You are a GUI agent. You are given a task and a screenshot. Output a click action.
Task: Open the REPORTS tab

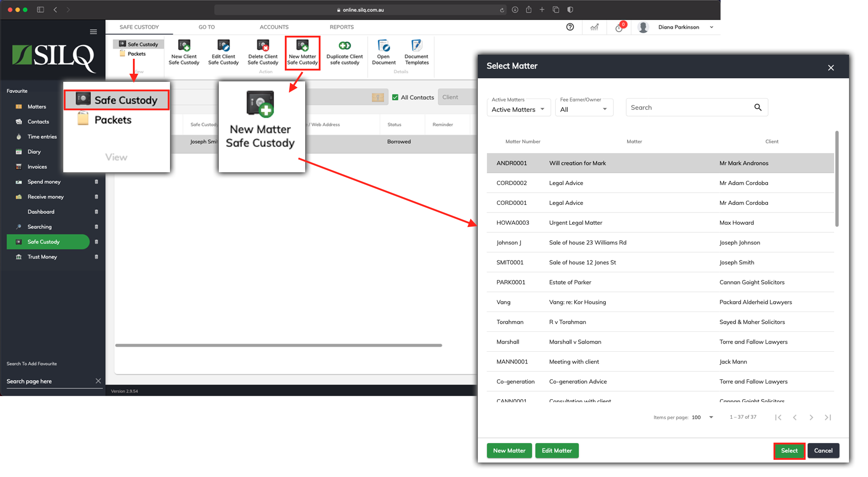coord(341,27)
